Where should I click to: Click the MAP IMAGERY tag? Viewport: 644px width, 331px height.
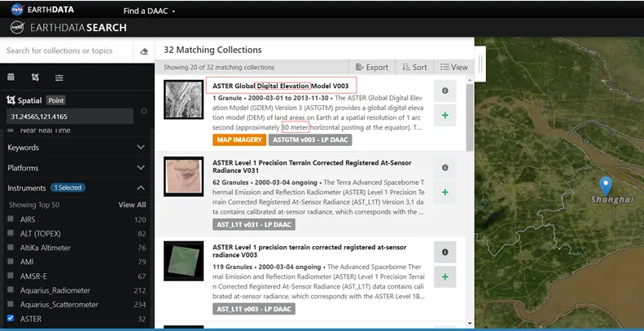[239, 139]
